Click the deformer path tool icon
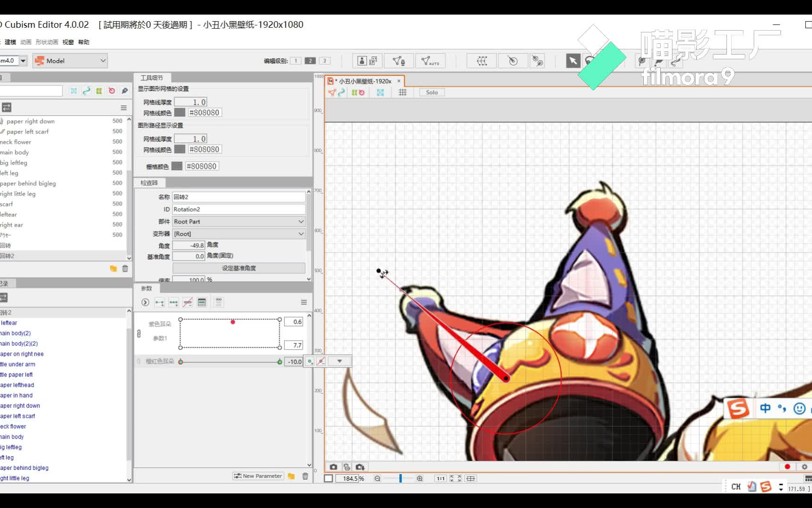The image size is (812, 508). click(x=537, y=61)
